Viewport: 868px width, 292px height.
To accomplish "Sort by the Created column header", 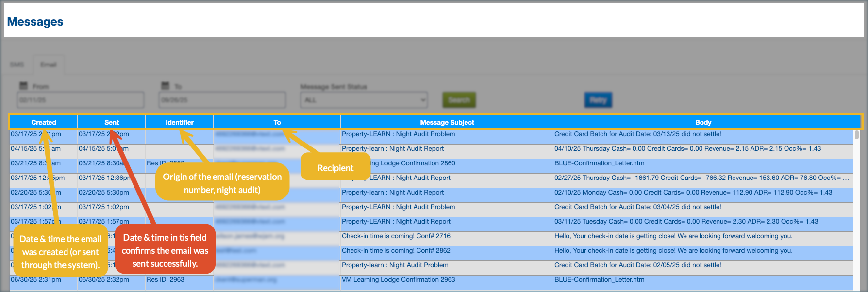I will point(44,122).
